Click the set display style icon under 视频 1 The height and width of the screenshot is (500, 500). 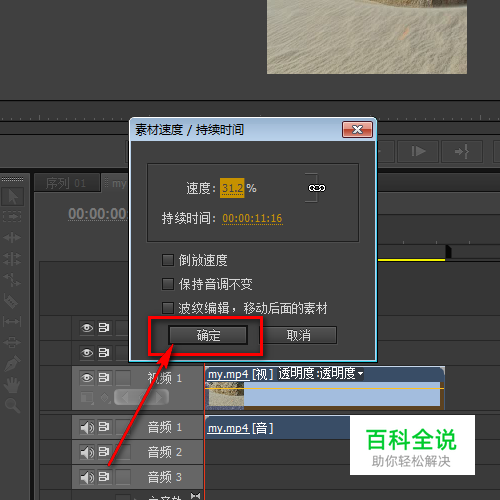tap(87, 397)
